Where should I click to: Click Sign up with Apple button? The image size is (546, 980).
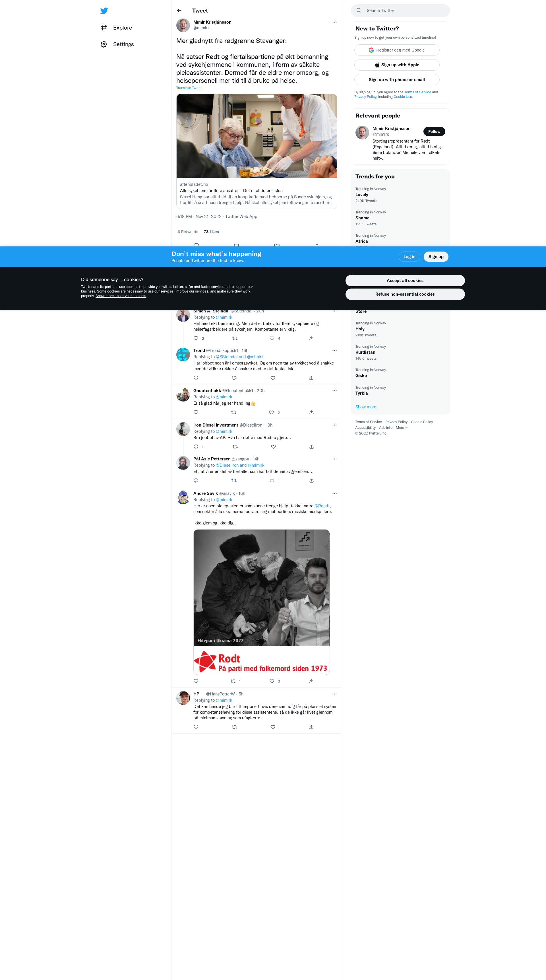tap(397, 65)
